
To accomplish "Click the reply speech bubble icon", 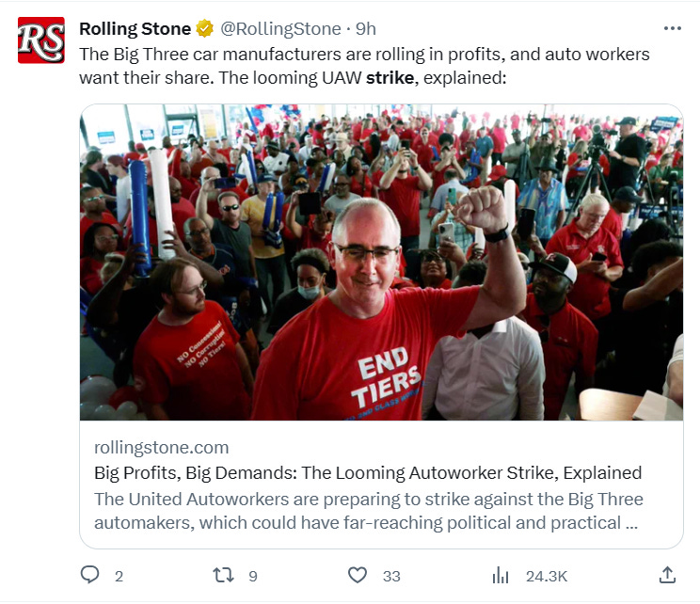I will (x=89, y=575).
